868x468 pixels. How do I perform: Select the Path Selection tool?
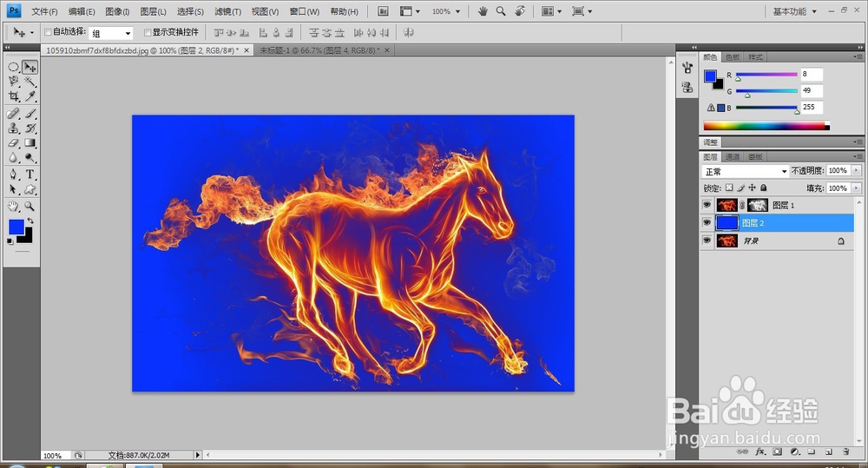13,189
